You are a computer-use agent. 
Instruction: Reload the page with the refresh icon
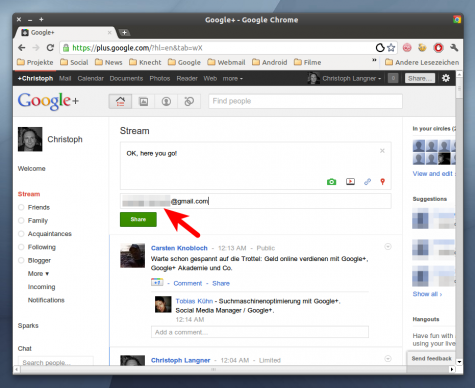tap(50, 48)
